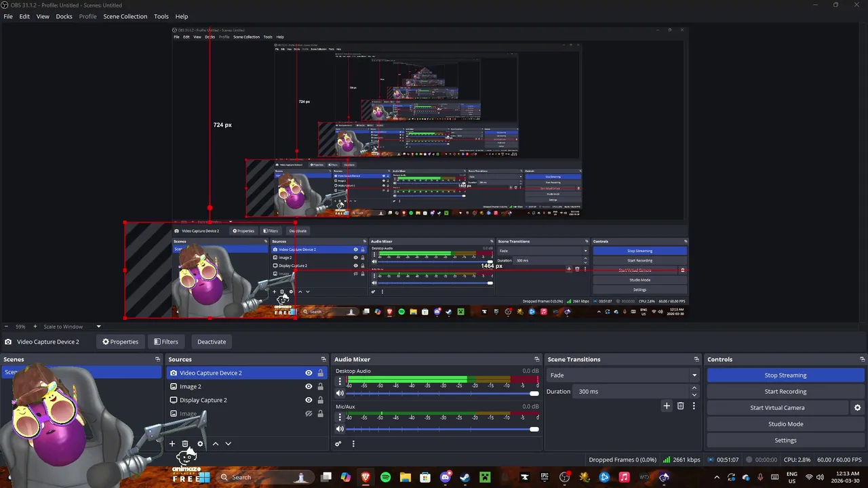868x488 pixels.
Task: Hide the Image 2 source
Action: coord(309,386)
